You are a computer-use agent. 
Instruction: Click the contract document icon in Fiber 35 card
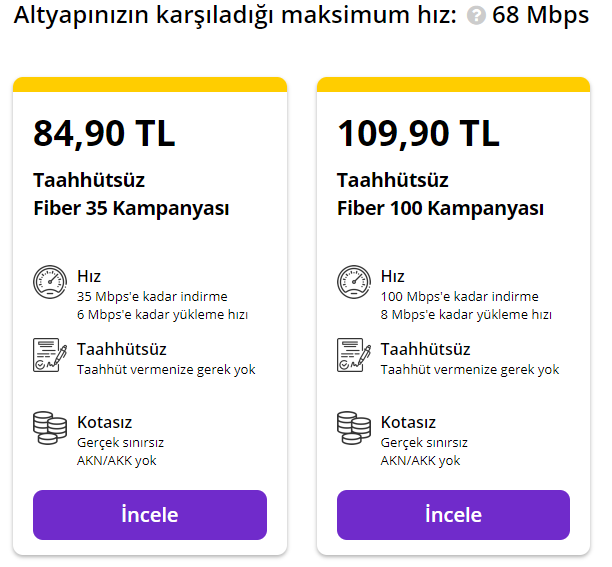[x=49, y=356]
